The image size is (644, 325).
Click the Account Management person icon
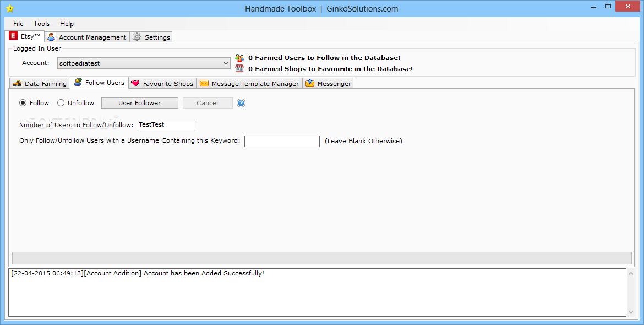tap(51, 37)
